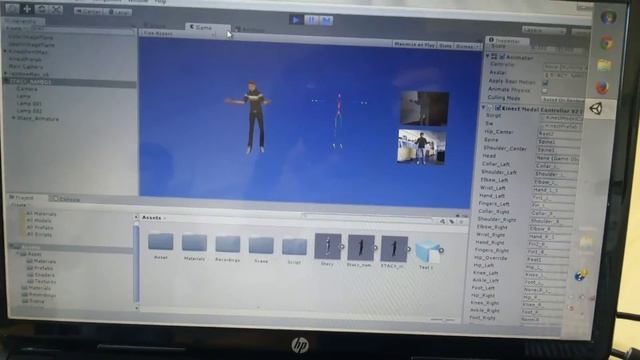Expand the Stacy_Armature hierarchy item
The width and height of the screenshot is (640, 360).
click(x=13, y=118)
